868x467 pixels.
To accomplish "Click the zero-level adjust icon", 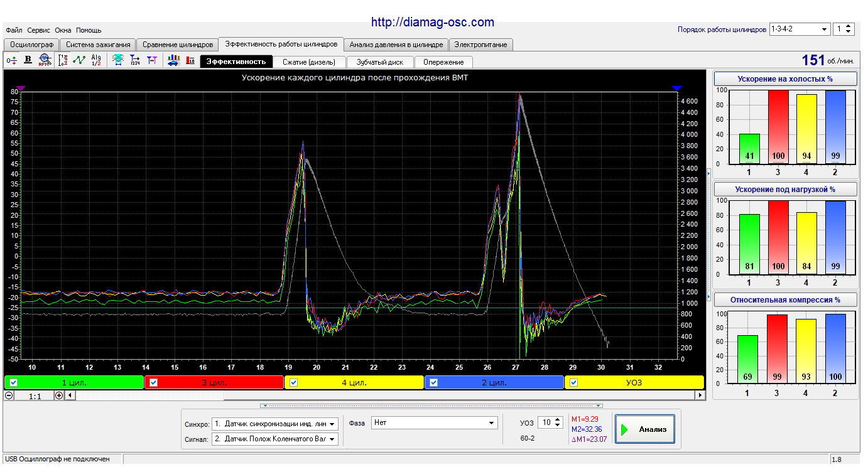I will click(11, 60).
